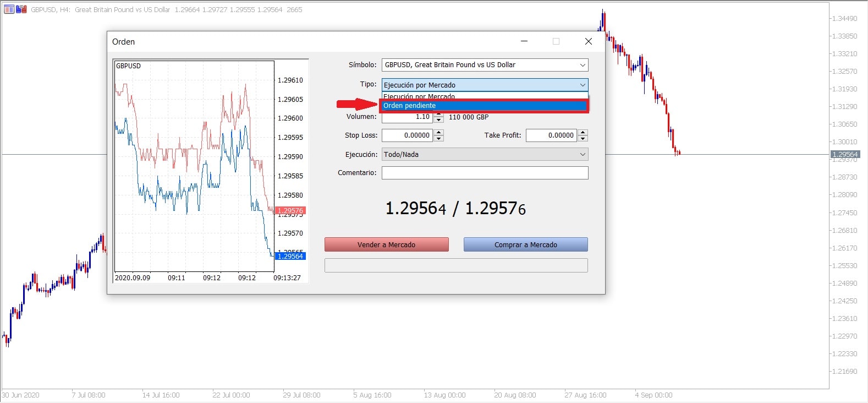The image size is (868, 403).
Task: Click the 09:13:27 time in the tick chart
Action: 287,278
